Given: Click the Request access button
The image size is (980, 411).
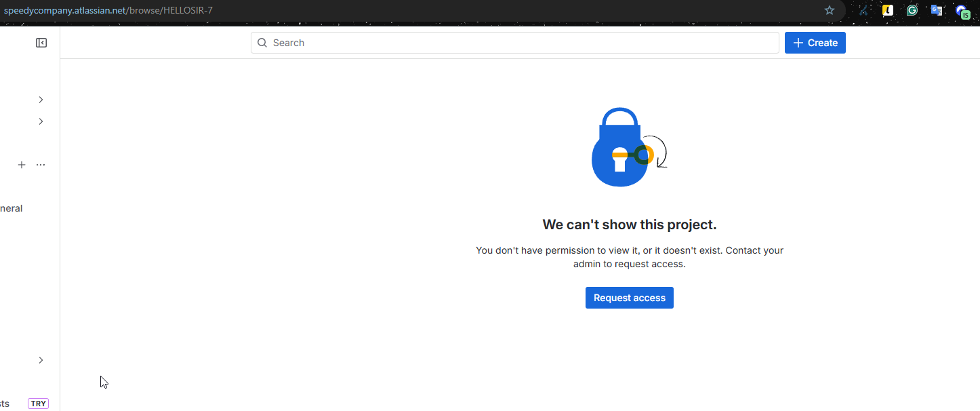Looking at the screenshot, I should tap(629, 298).
